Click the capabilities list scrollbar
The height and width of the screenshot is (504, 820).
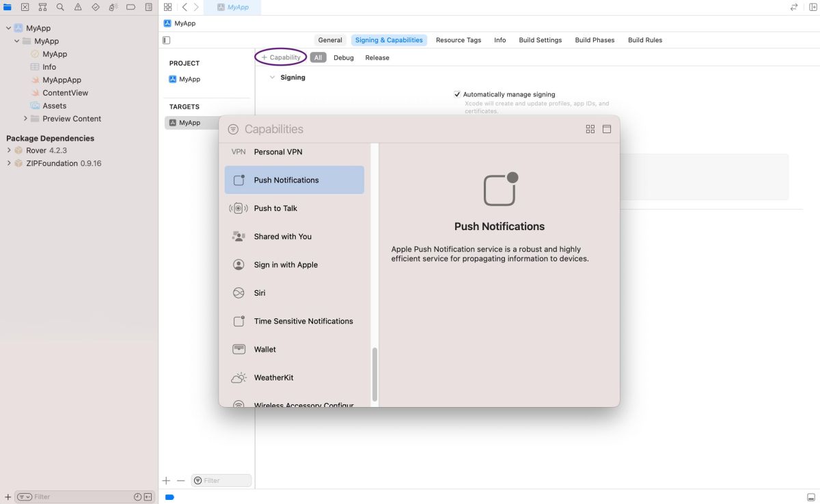pos(374,374)
